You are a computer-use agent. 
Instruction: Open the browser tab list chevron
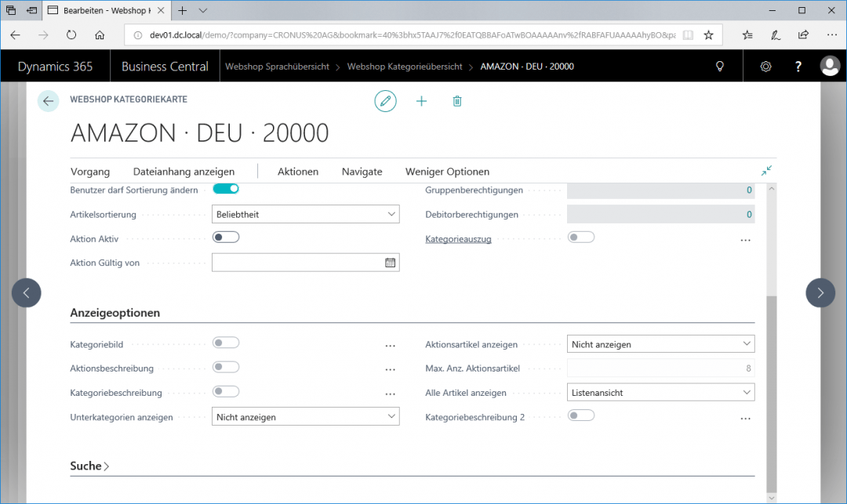[202, 10]
